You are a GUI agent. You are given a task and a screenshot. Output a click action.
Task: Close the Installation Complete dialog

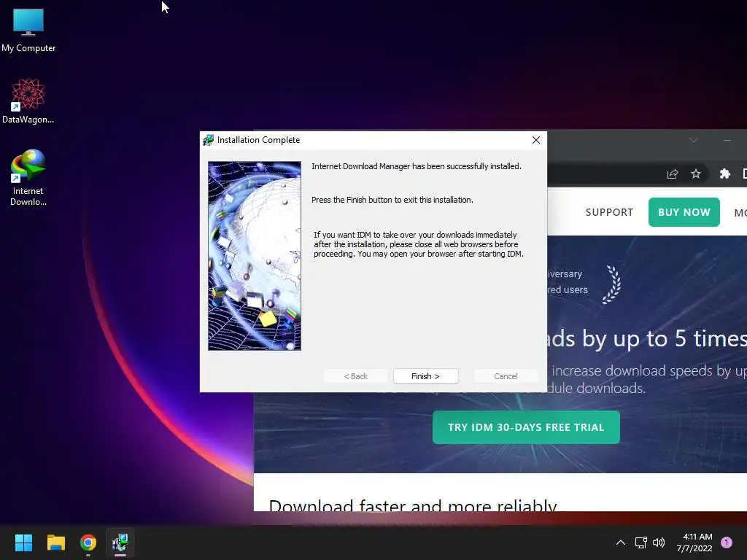point(536,140)
